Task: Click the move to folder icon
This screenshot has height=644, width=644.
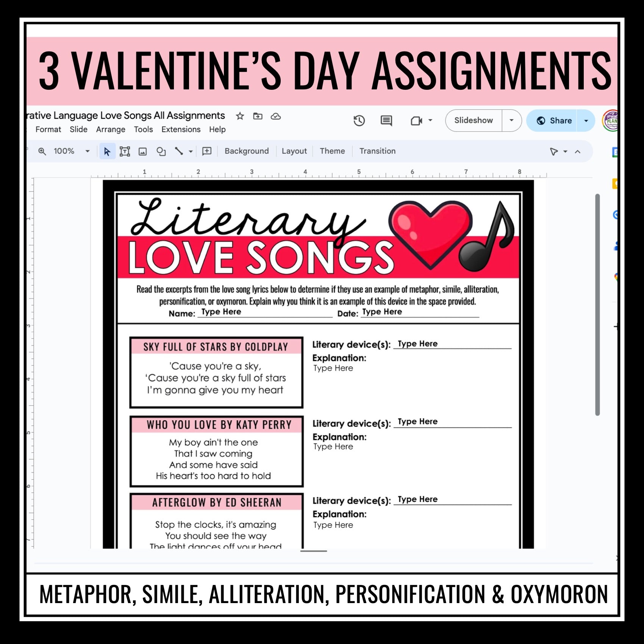Action: (x=258, y=116)
